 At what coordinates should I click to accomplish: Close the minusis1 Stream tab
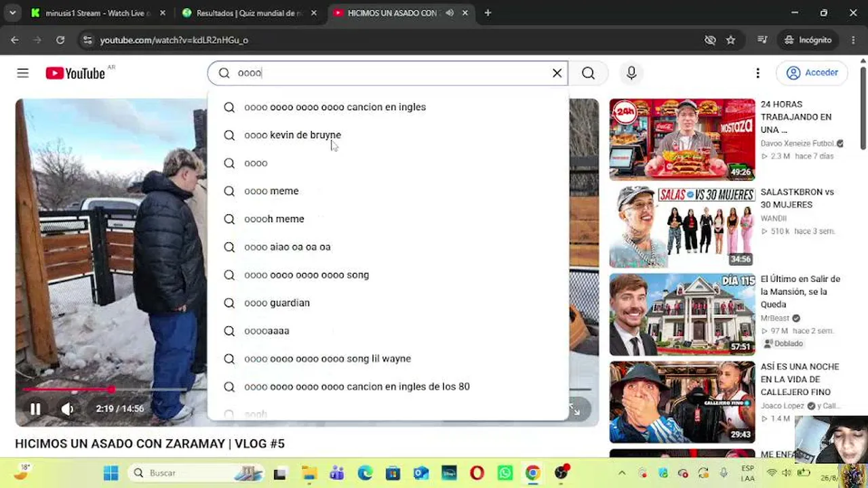point(162,13)
